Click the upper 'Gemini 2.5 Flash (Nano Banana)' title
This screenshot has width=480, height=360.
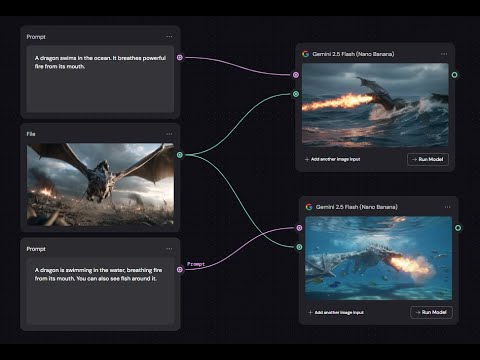(353, 54)
